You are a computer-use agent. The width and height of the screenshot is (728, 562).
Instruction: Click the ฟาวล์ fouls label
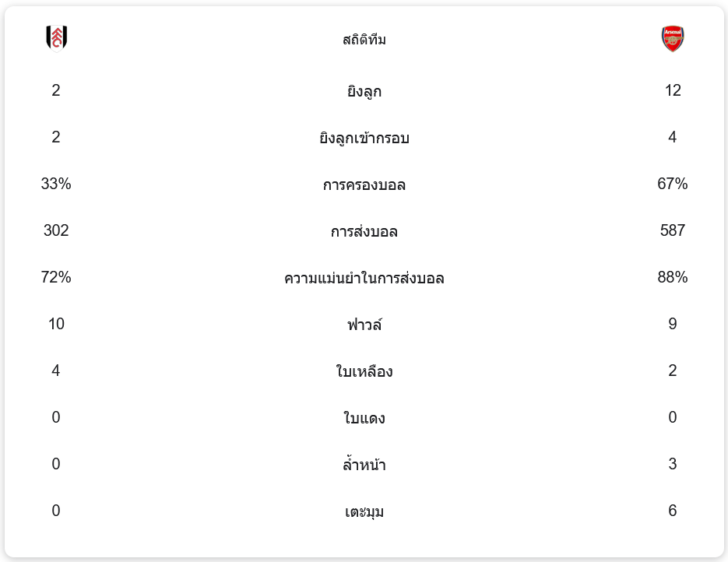(364, 325)
